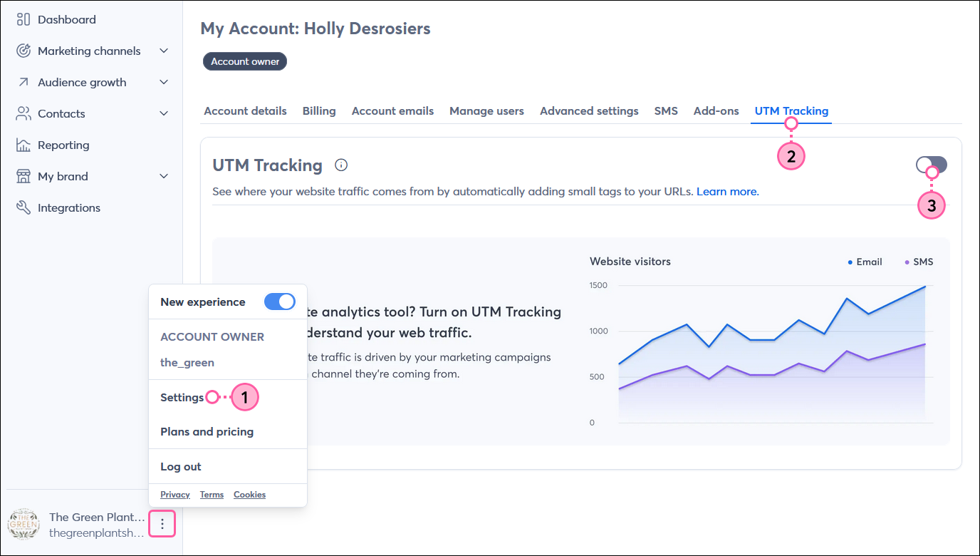
Task: Click The Green Plant shop logo avatar
Action: pyautogui.click(x=24, y=525)
